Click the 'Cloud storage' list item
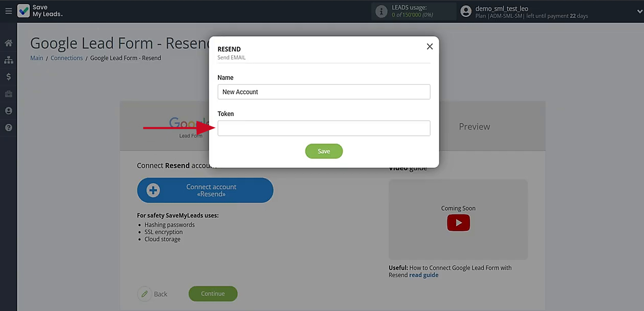 [162, 239]
